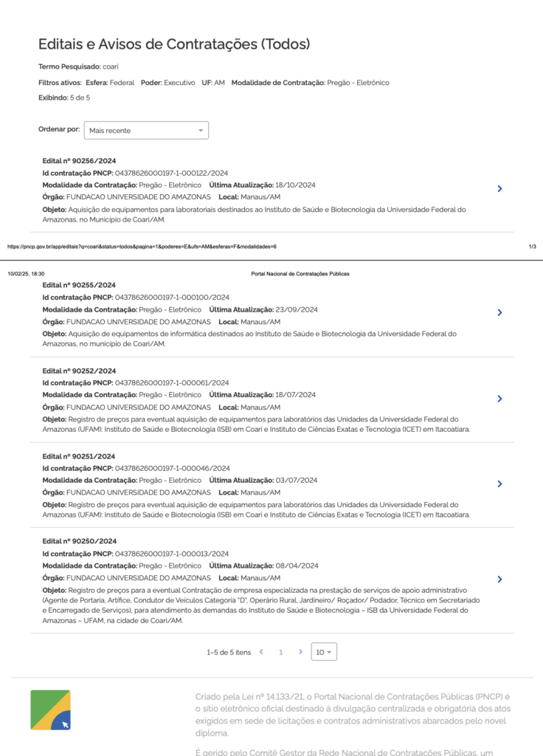Go to next results page arrow

coord(300,652)
